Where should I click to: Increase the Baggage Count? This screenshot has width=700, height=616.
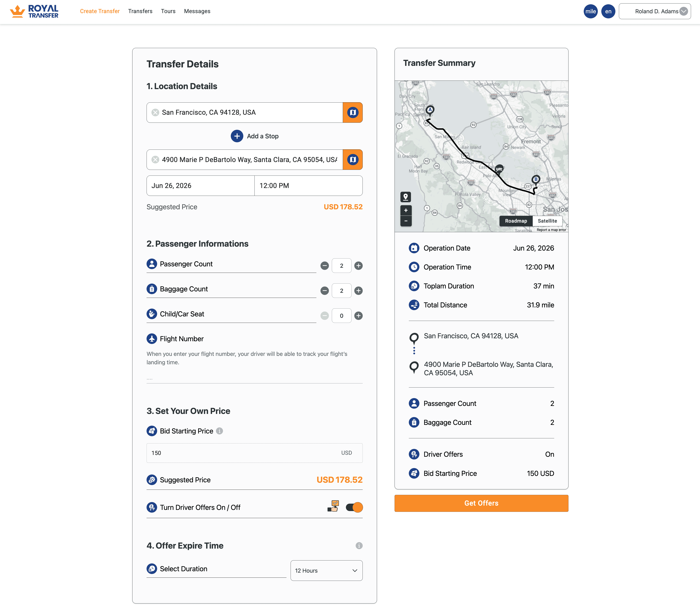(x=358, y=291)
